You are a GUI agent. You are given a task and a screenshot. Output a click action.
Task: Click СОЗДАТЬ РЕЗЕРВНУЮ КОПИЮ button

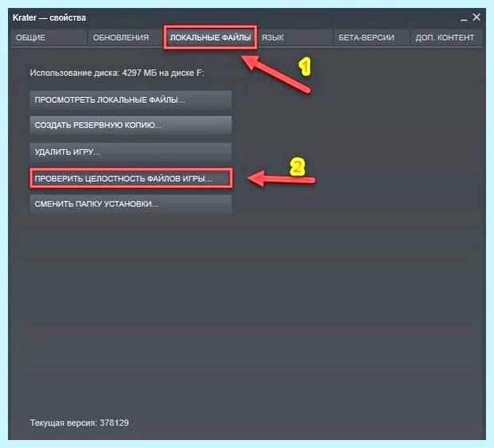[x=131, y=125]
